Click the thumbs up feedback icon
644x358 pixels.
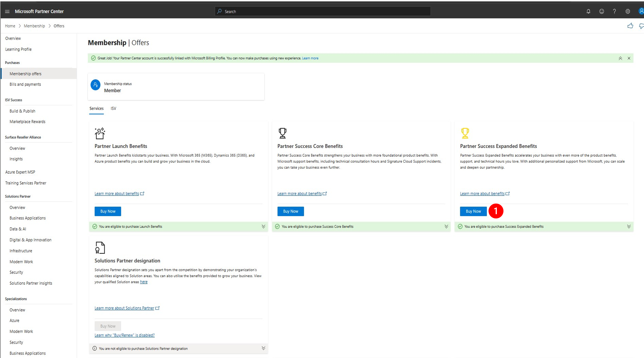(x=630, y=26)
